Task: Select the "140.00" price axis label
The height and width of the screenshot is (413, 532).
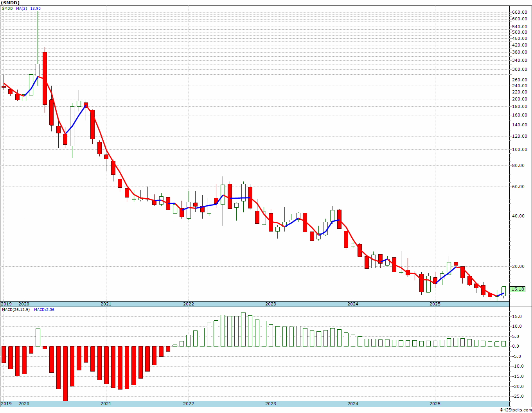Action: click(x=519, y=125)
